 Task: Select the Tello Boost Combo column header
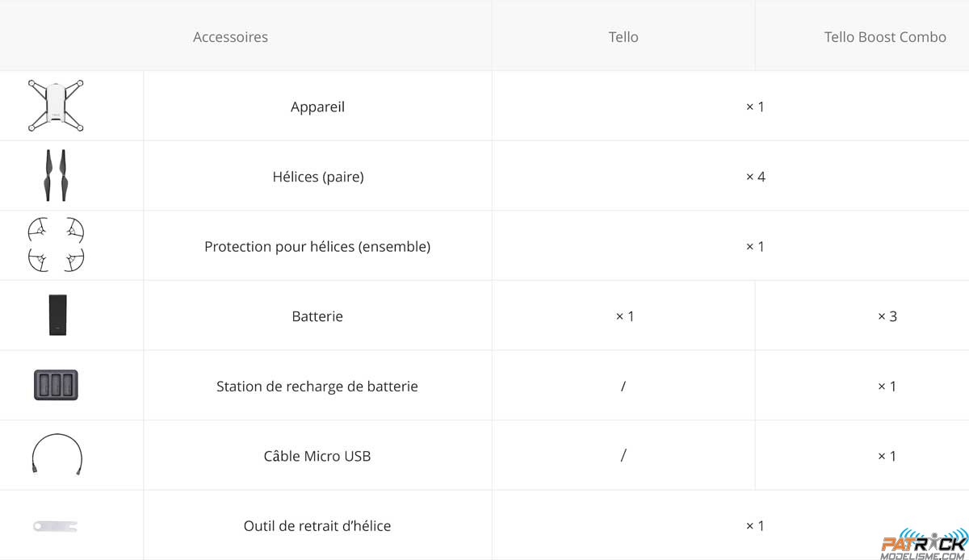[885, 37]
